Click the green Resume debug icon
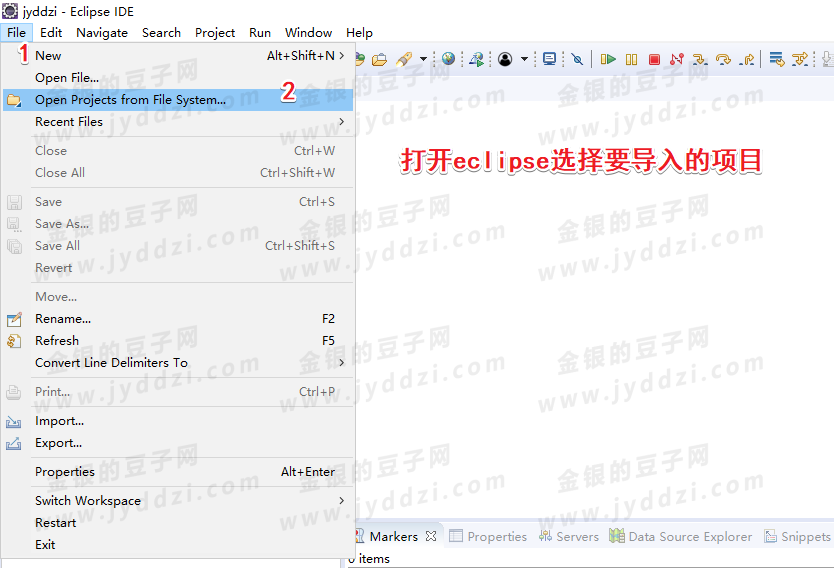 tap(608, 59)
